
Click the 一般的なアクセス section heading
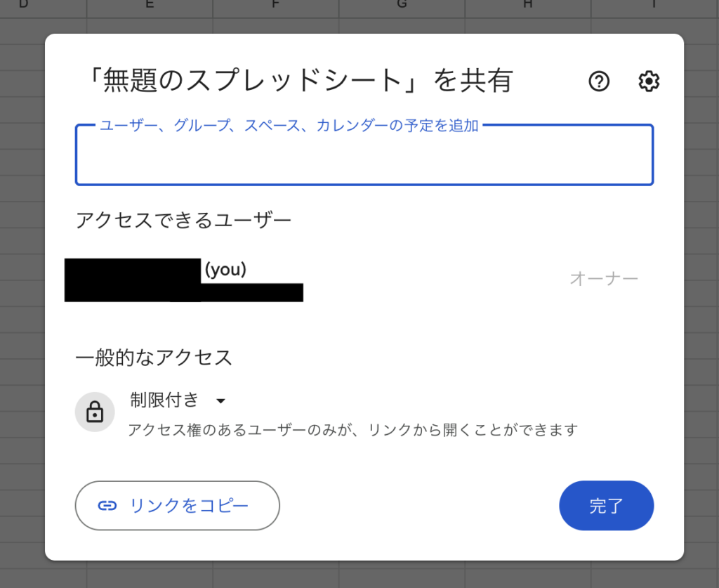coord(154,358)
